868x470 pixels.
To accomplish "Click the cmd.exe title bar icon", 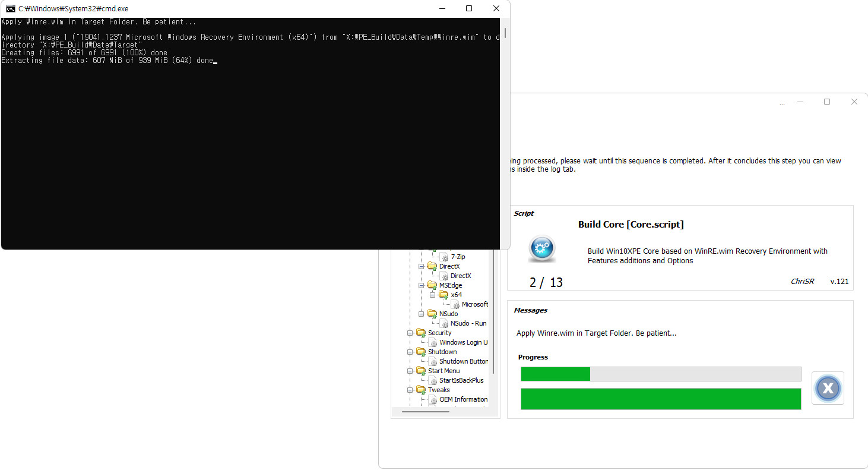I will pyautogui.click(x=10, y=8).
